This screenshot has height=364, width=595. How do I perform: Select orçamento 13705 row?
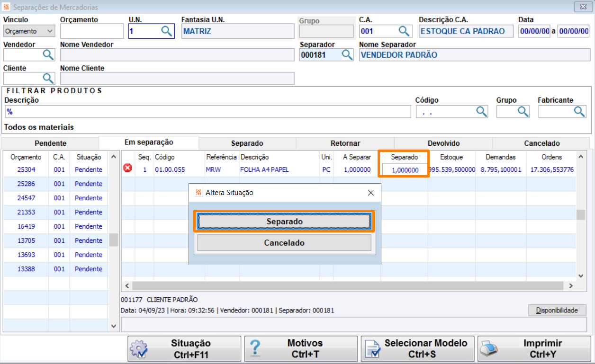(56, 240)
